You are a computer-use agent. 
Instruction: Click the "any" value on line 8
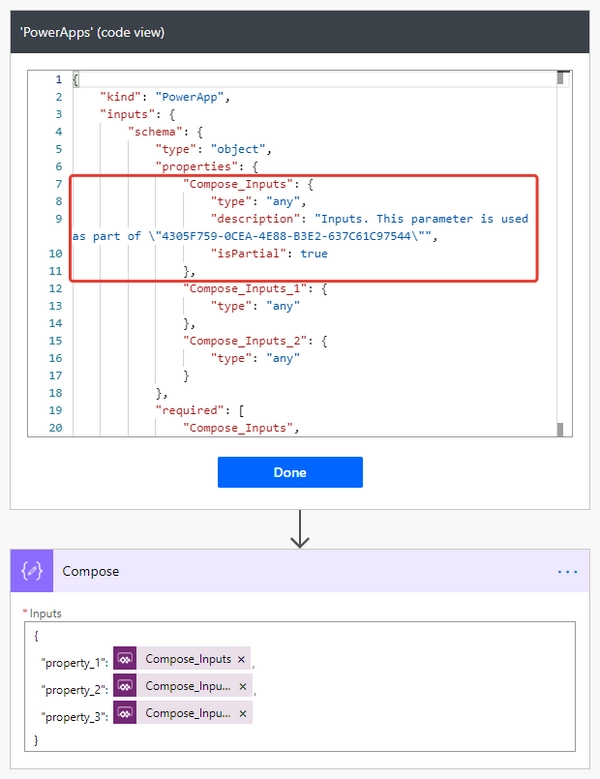(283, 201)
